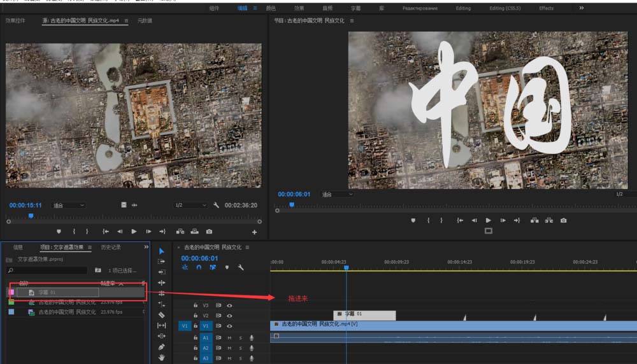The width and height of the screenshot is (637, 364).
Task: Open the Source monitor zoom level dropdown
Action: (x=68, y=206)
